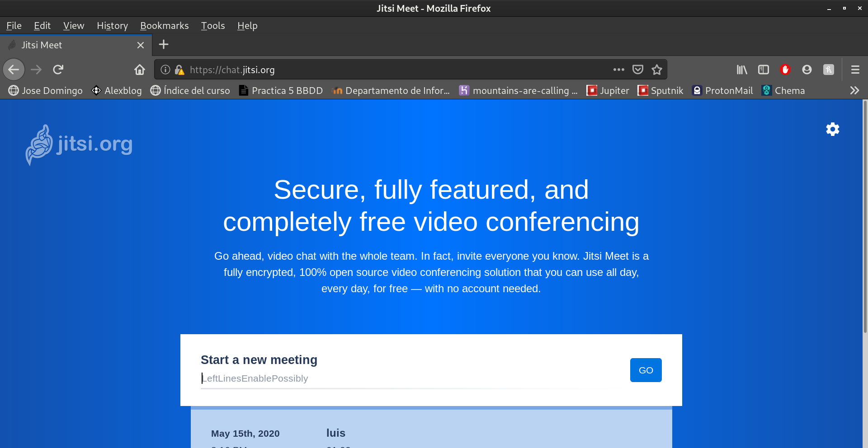
Task: Open Jitsi settings gear icon
Action: (832, 129)
